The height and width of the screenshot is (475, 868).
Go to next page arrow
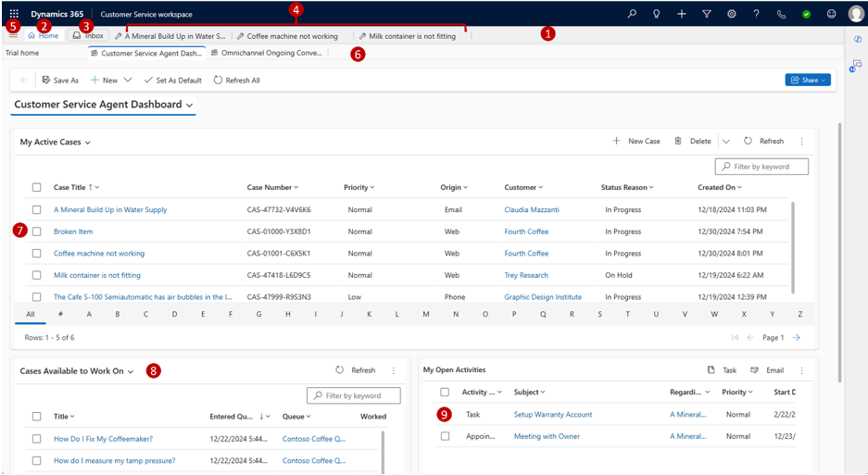(x=796, y=338)
